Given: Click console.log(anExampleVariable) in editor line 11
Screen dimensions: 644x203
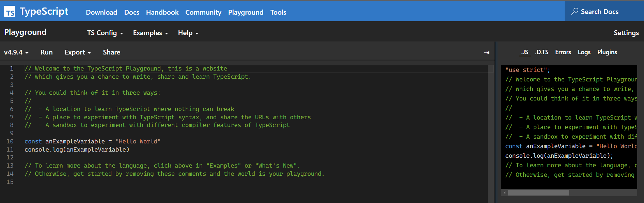Looking at the screenshot, I should (x=77, y=150).
